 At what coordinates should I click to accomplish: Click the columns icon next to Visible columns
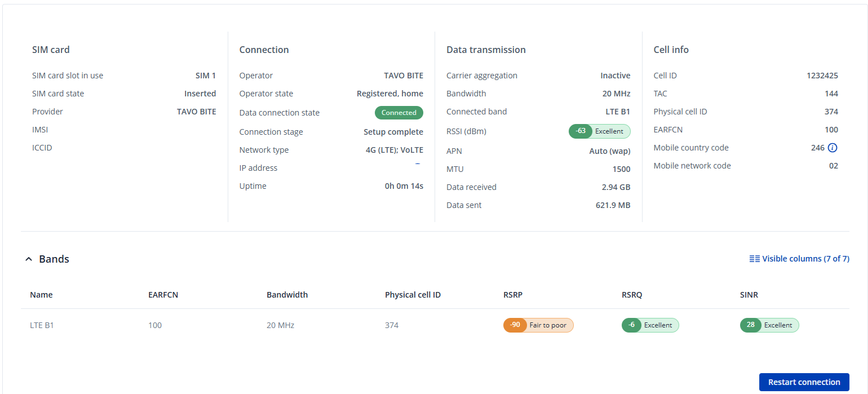[x=754, y=259]
